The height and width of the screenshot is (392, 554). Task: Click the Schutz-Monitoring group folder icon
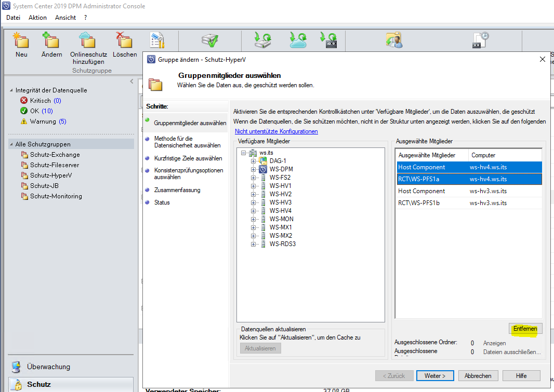[x=24, y=196]
